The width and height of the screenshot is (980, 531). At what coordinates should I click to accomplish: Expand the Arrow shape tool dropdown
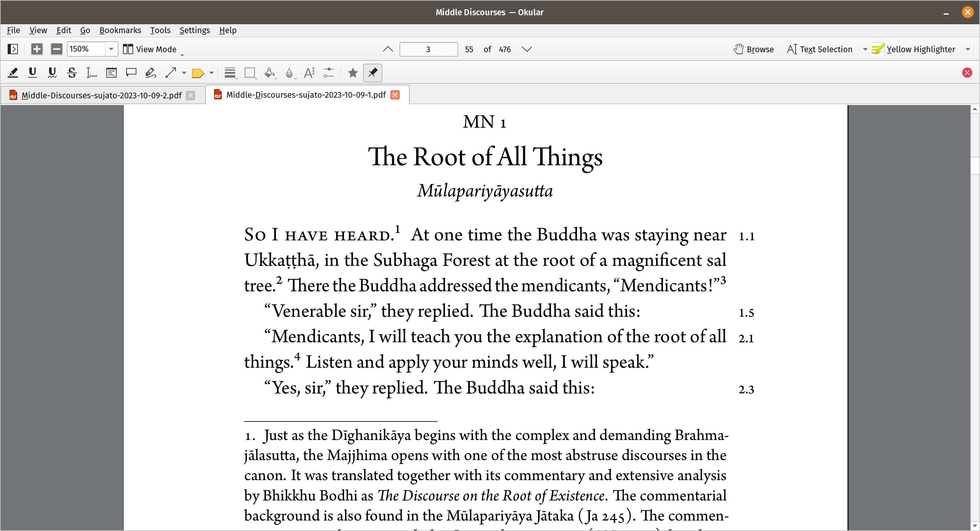[x=184, y=73]
